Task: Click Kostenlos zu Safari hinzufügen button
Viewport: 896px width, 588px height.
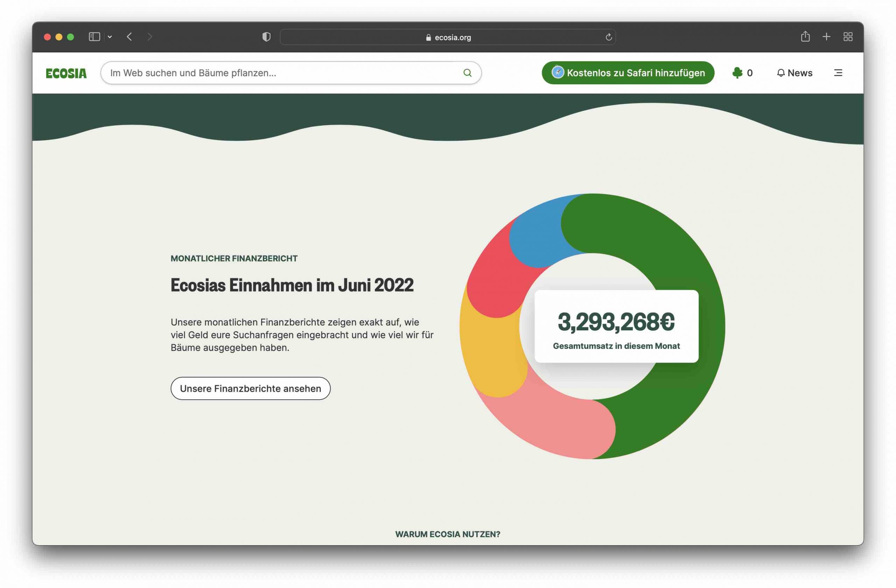Action: [x=628, y=73]
